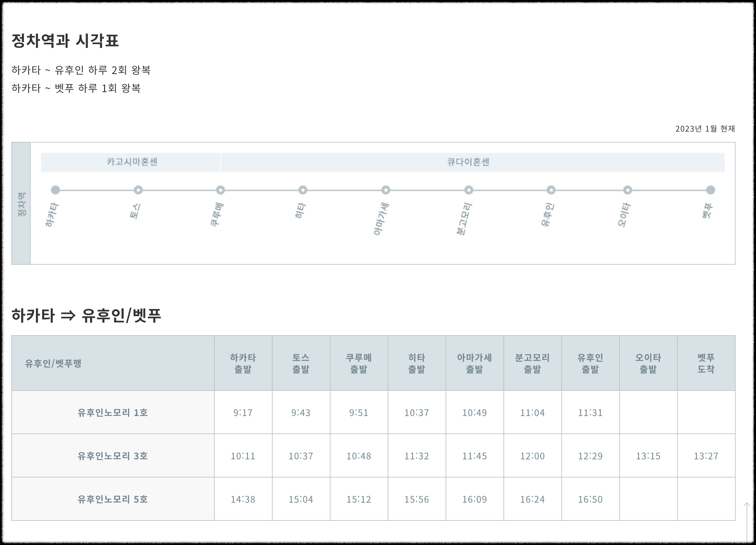The width and height of the screenshot is (756, 545).
Task: Click the 15:56 time cell
Action: [417, 499]
